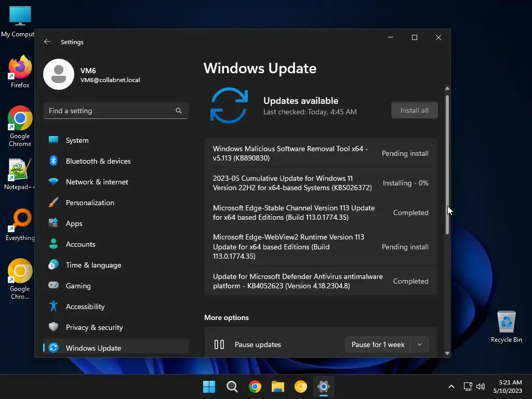Switch to the Personalization page
Screen dimensions: 532x399
116,203
